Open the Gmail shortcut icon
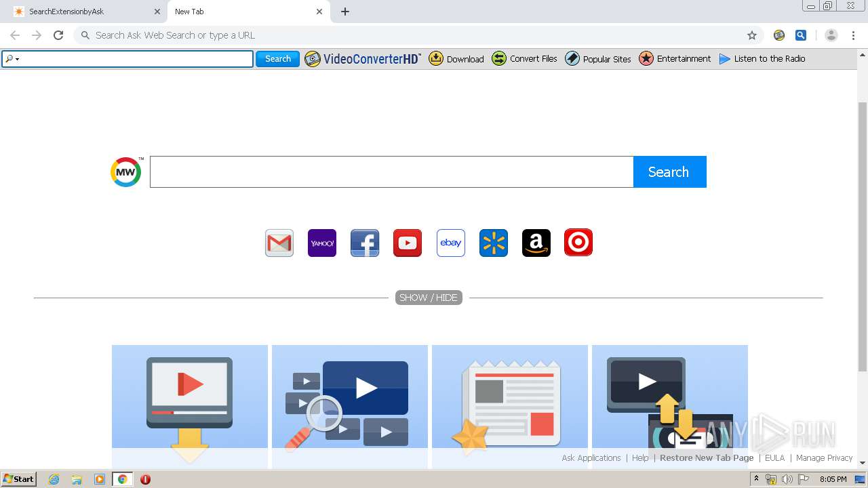The image size is (868, 488). [x=279, y=243]
